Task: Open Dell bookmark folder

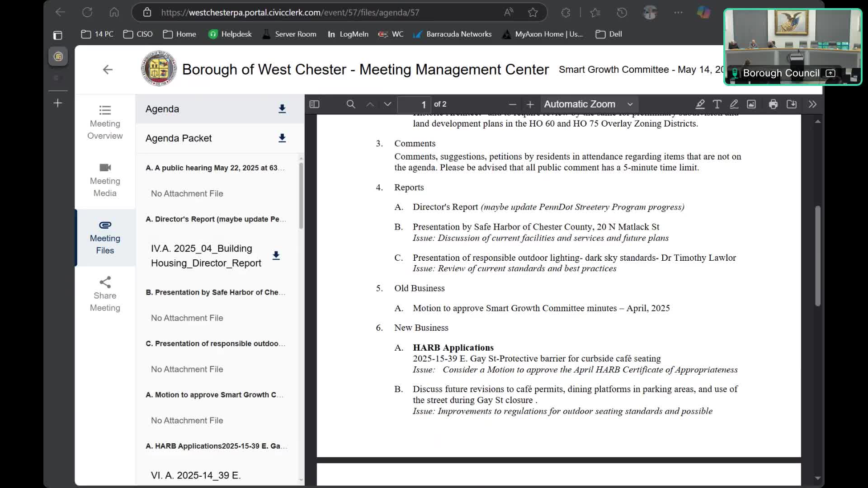Action: point(609,34)
